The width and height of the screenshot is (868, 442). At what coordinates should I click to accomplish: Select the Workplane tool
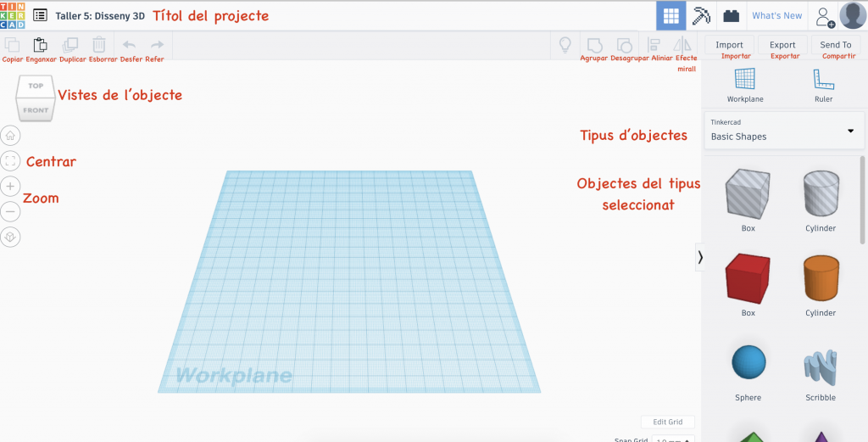pyautogui.click(x=745, y=84)
